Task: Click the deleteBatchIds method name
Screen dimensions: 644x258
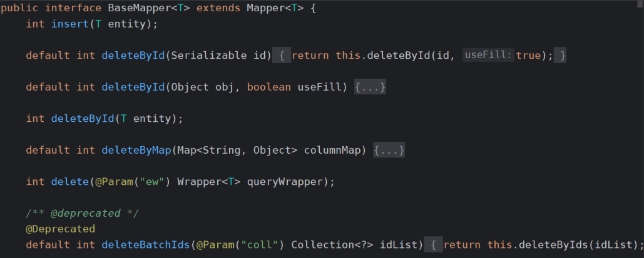Action: coord(146,245)
